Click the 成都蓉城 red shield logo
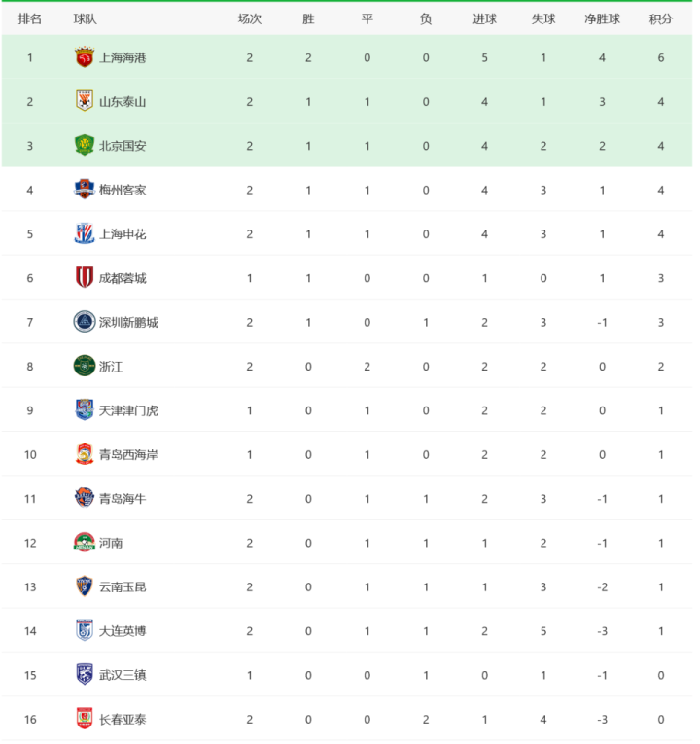Viewport: 700px width, 744px height. point(85,277)
